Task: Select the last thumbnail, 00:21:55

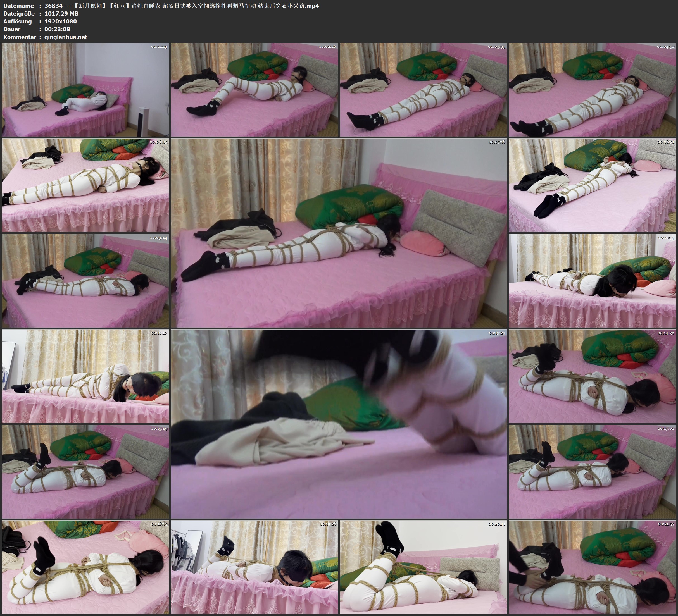Action: 592,567
